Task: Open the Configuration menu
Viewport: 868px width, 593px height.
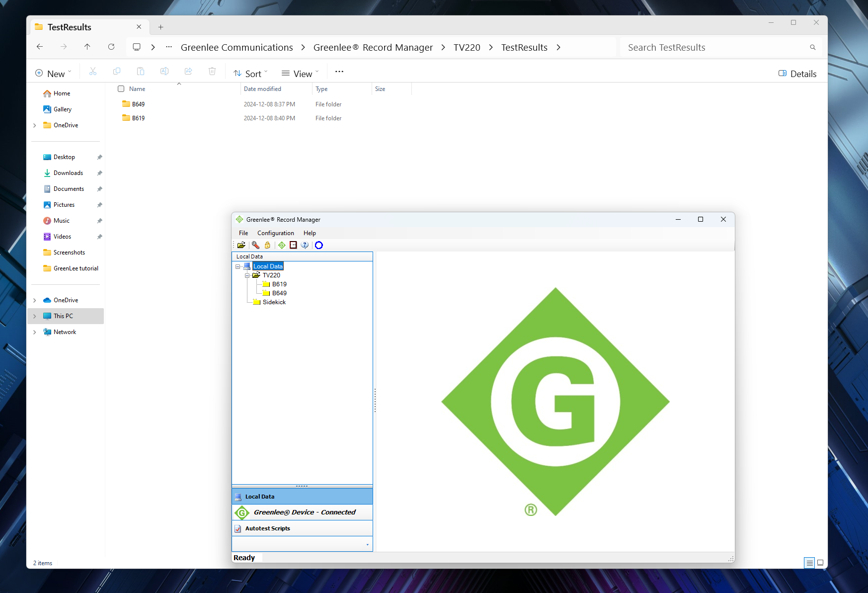Action: [x=275, y=233]
